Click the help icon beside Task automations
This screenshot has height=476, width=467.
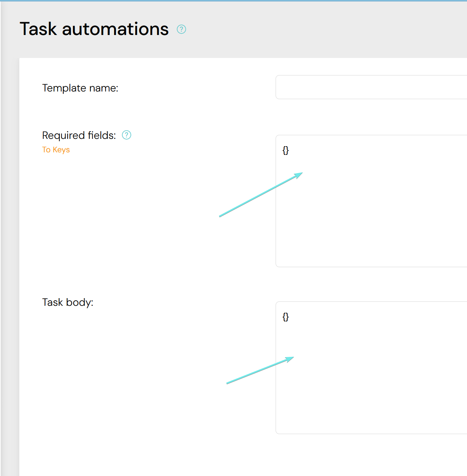click(181, 29)
